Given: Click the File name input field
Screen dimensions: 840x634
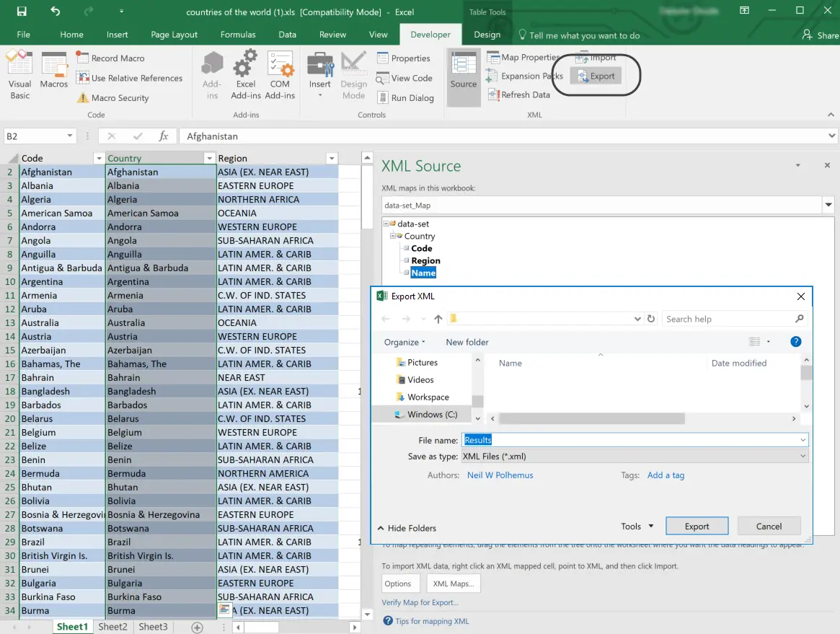Looking at the screenshot, I should pos(635,440).
